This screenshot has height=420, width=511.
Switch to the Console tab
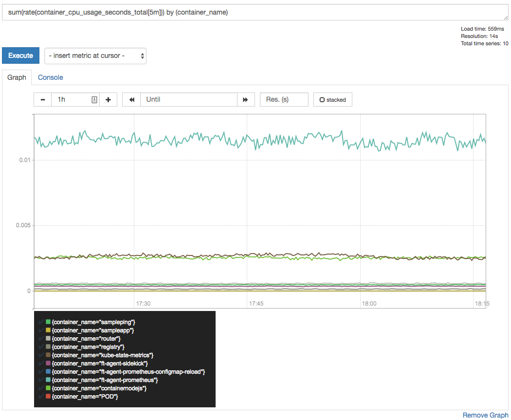coord(50,77)
